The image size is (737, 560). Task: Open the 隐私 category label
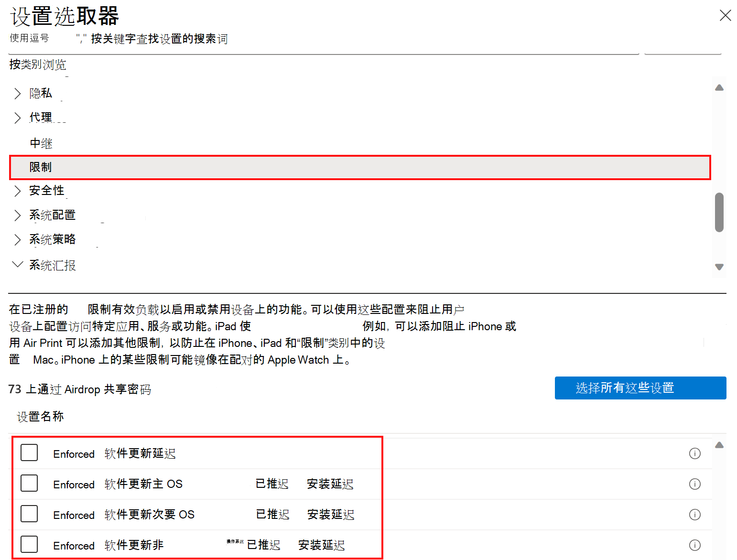pyautogui.click(x=41, y=93)
